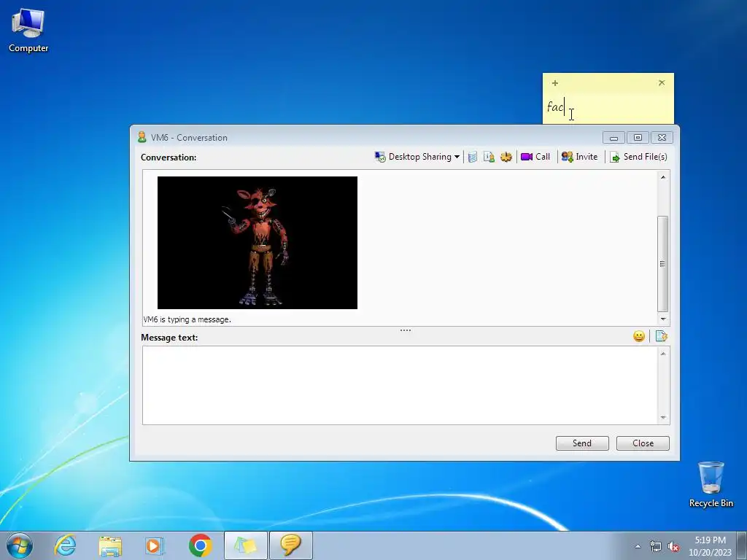The width and height of the screenshot is (747, 560).
Task: Switch to the messenger chat taskbar button
Action: click(x=291, y=545)
